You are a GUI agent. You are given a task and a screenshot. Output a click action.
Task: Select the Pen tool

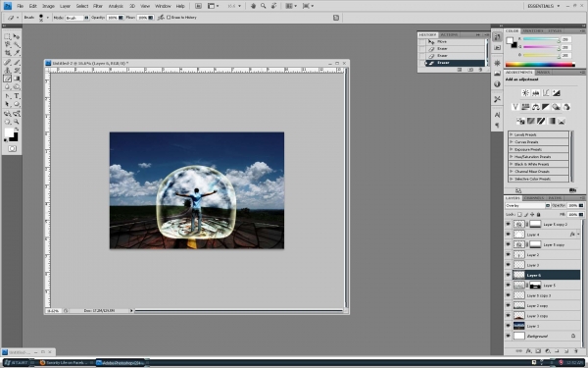pos(7,96)
